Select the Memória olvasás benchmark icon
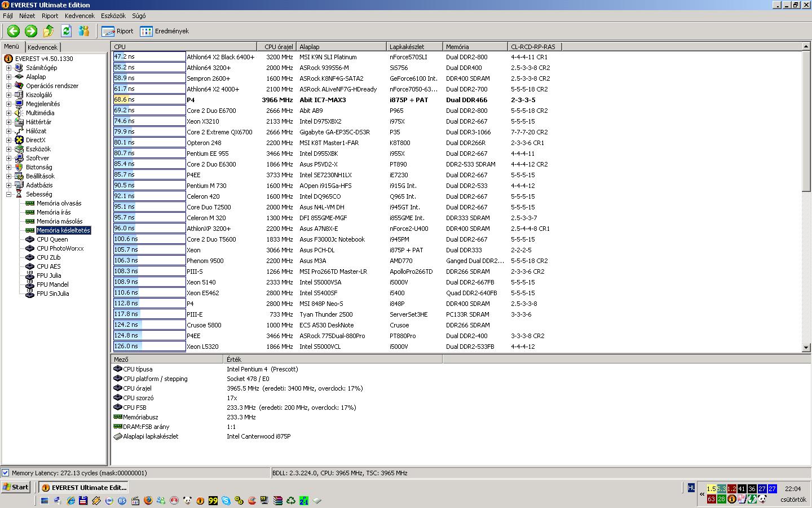 click(x=30, y=203)
